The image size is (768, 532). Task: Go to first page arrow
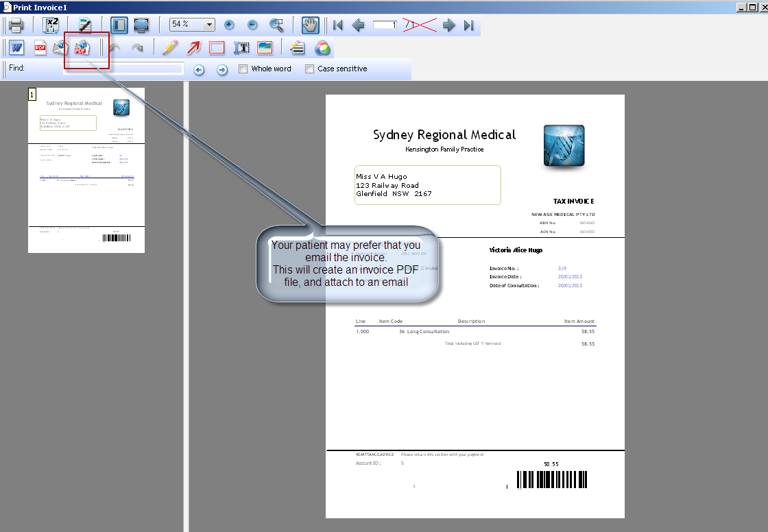[x=337, y=25]
